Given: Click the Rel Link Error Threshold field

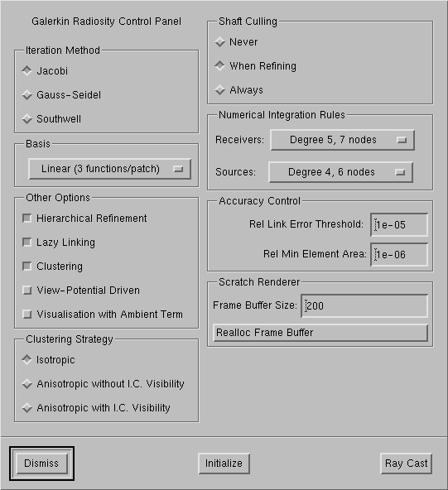Looking at the screenshot, I should click(x=399, y=224).
